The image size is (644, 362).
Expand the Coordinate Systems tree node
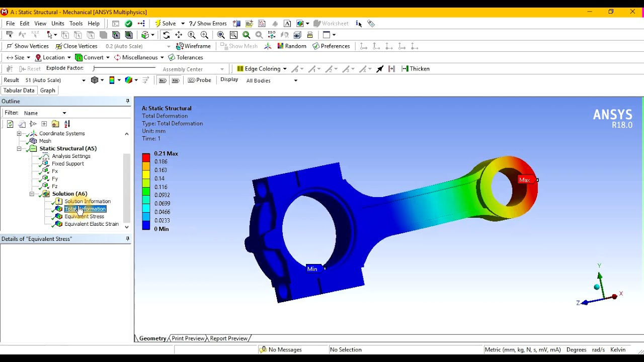[19, 134]
